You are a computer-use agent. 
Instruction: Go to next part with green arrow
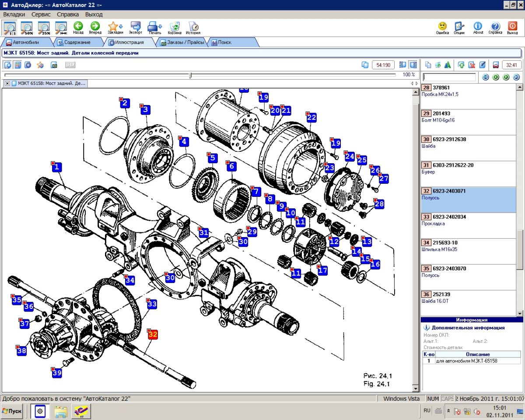506,77
